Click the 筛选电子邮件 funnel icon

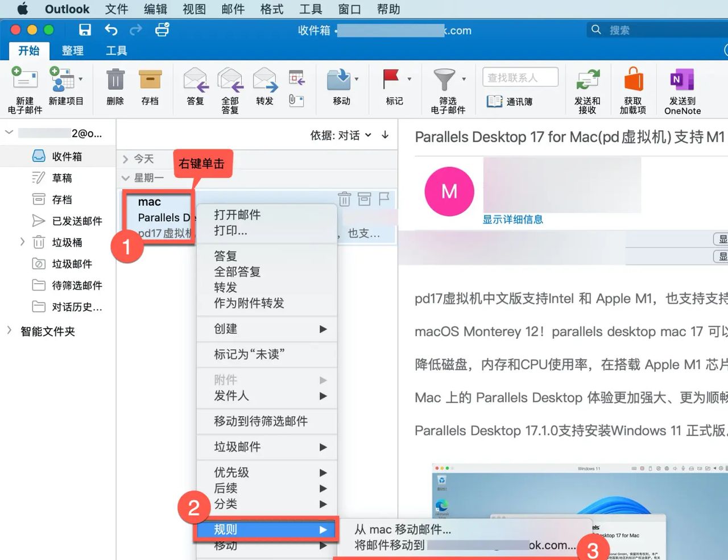(444, 80)
